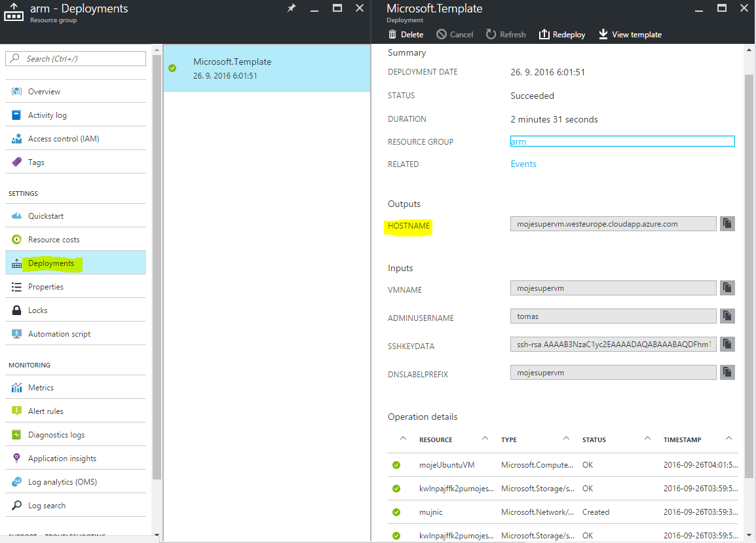Click the Resource costs icon
Image resolution: width=756 pixels, height=543 pixels.
pyautogui.click(x=17, y=239)
